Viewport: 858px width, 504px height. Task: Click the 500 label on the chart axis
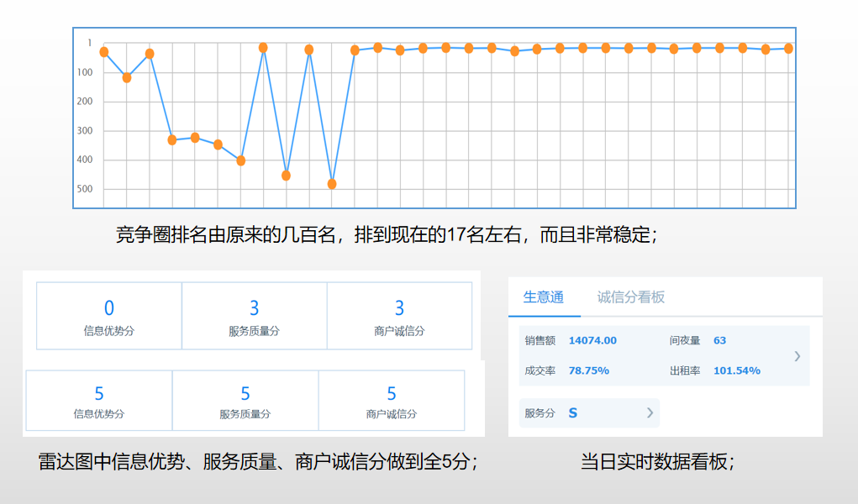[84, 189]
